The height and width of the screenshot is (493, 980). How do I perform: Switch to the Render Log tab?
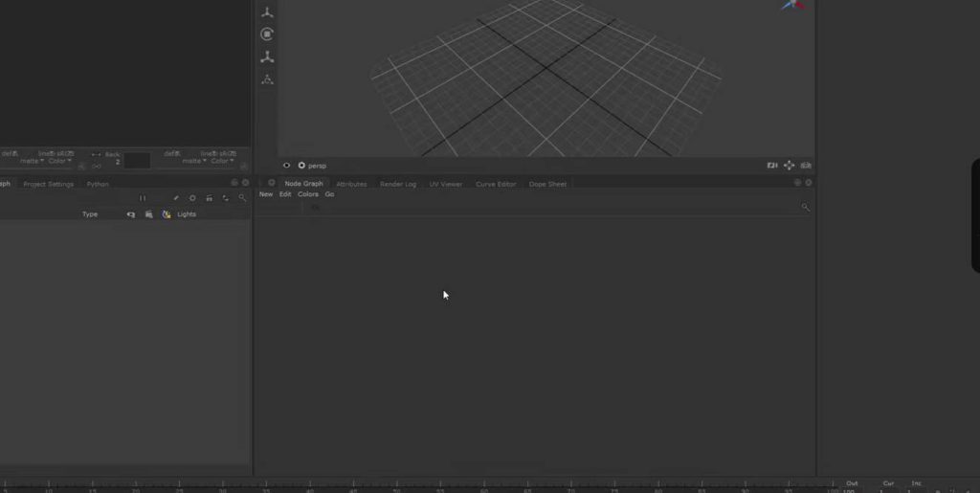coord(398,184)
